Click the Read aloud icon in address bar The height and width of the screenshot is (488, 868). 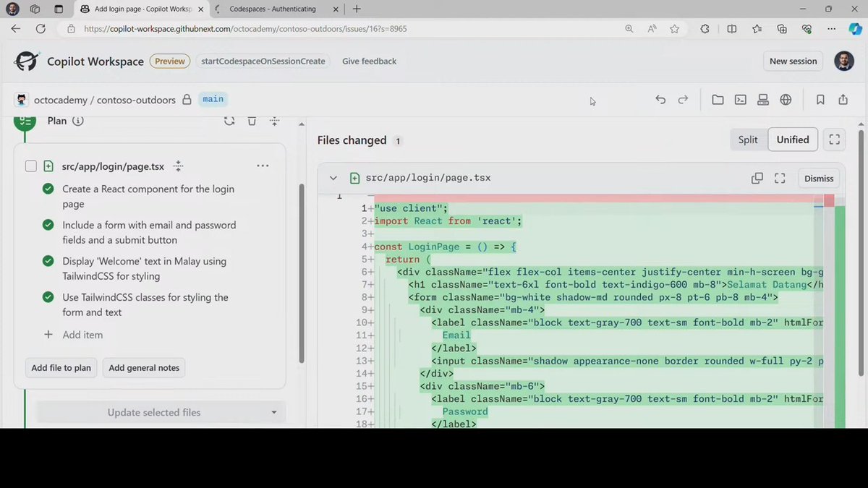click(x=652, y=29)
